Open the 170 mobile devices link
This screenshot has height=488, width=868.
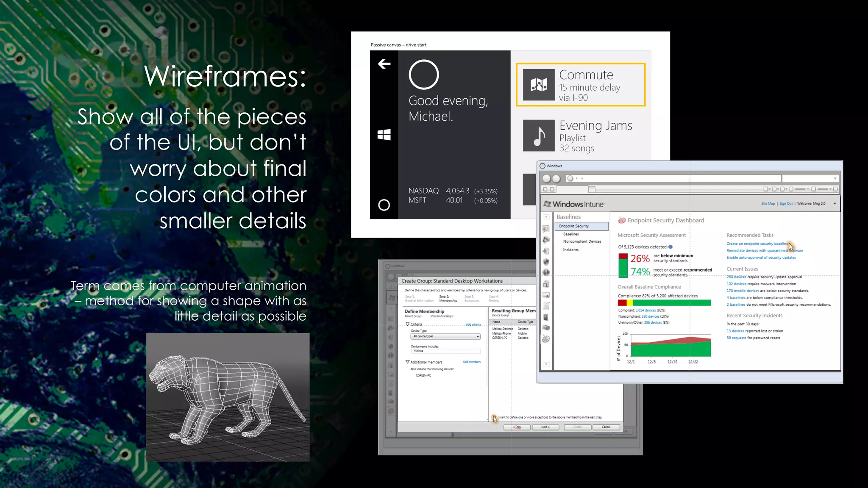coord(743,291)
